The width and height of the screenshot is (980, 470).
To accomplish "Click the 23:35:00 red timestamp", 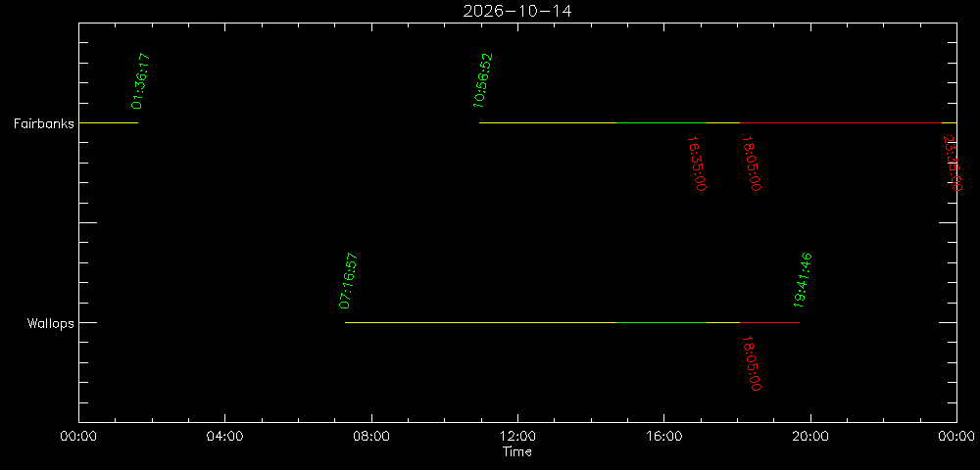I will pyautogui.click(x=952, y=164).
